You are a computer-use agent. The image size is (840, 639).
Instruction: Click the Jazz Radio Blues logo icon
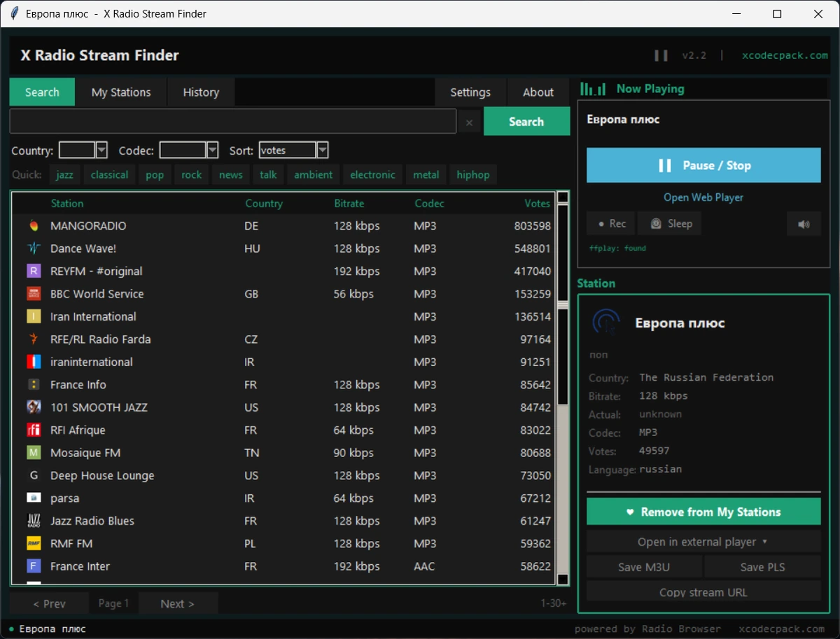tap(34, 521)
